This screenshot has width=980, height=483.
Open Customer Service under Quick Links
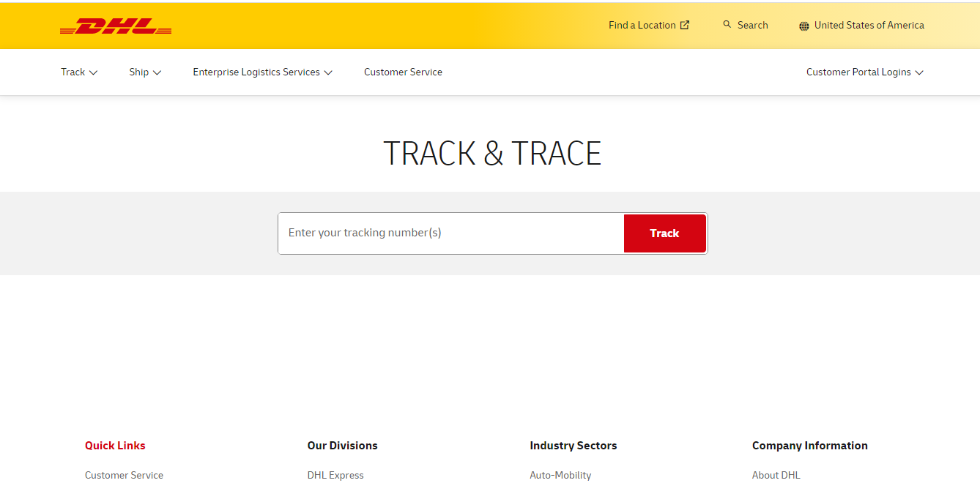pyautogui.click(x=124, y=475)
